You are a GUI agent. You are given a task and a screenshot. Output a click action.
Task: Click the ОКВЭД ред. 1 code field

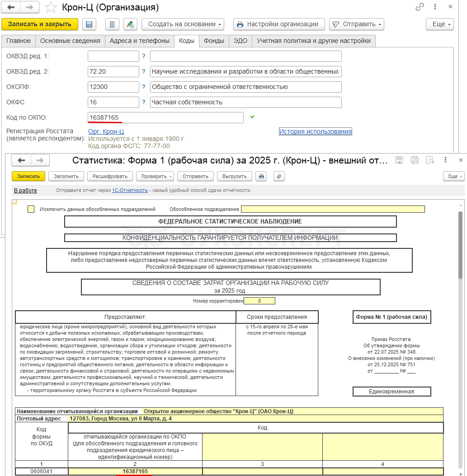pos(113,56)
